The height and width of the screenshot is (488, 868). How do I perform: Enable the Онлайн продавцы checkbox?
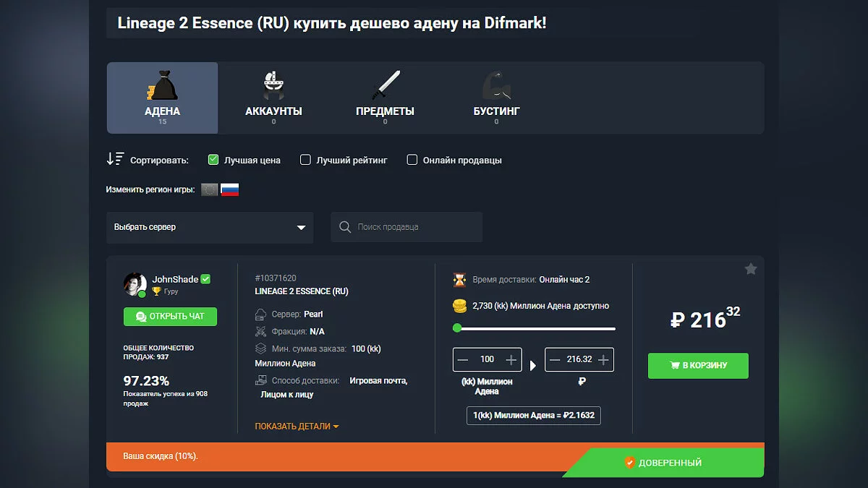[x=412, y=160]
